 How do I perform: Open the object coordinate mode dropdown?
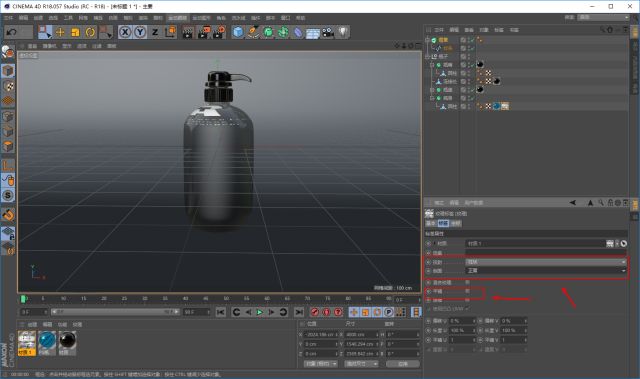point(320,363)
